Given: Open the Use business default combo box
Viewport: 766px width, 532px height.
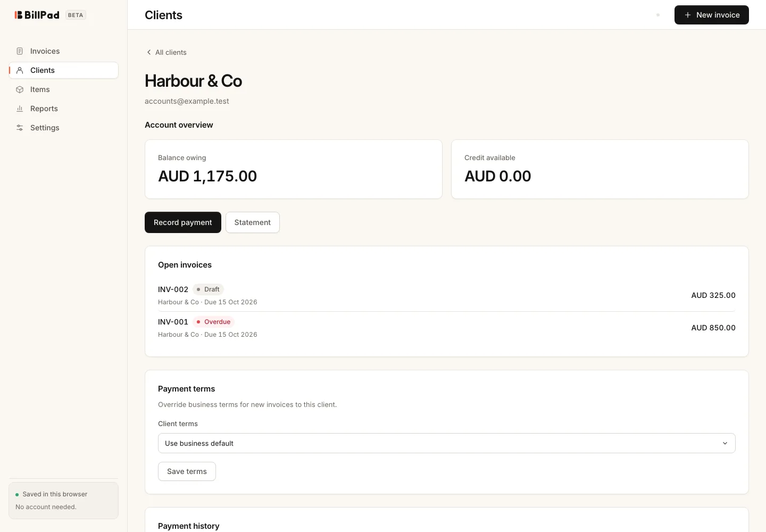Looking at the screenshot, I should [447, 443].
